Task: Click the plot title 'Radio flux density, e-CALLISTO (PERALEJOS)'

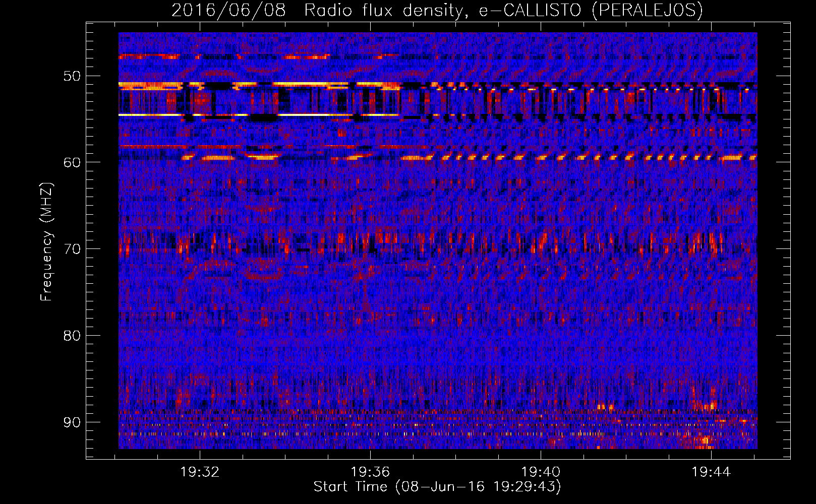Action: 503,11
